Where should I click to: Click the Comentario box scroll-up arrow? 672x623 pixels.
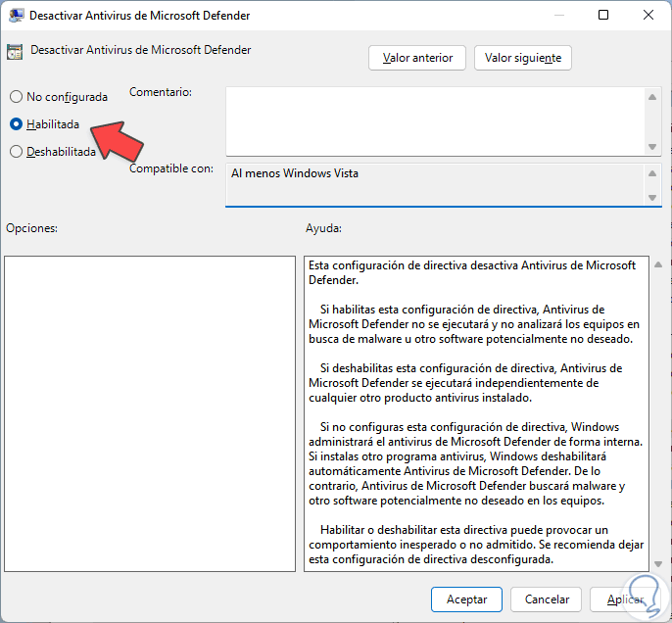pos(652,97)
